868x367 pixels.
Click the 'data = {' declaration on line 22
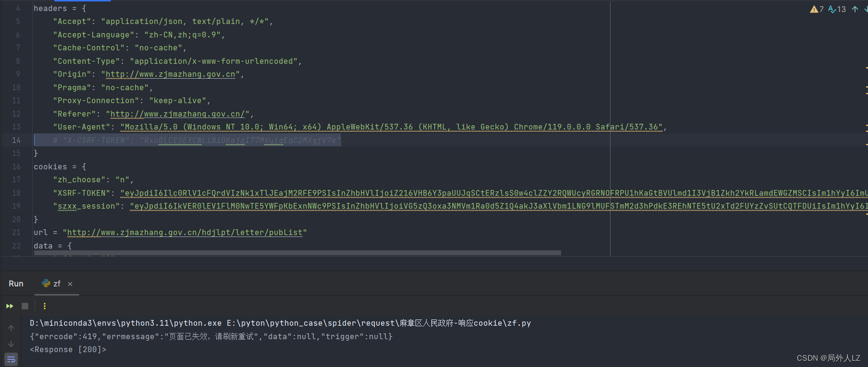[53, 246]
